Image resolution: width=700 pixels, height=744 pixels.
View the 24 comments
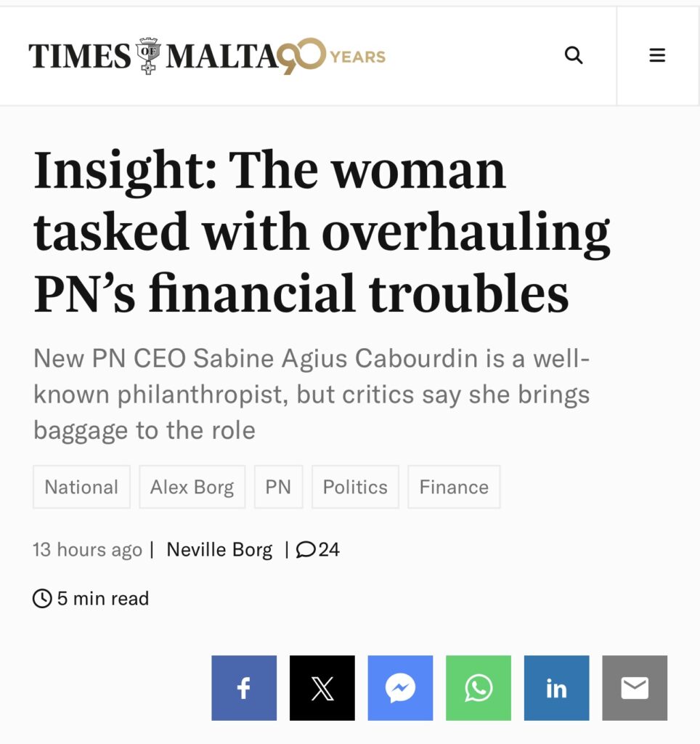[318, 550]
